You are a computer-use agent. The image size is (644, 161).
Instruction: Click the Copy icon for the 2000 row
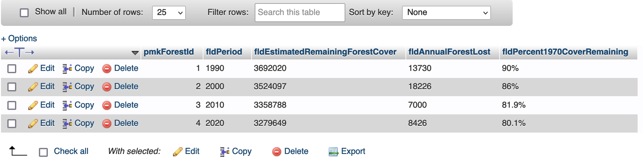coord(67,87)
